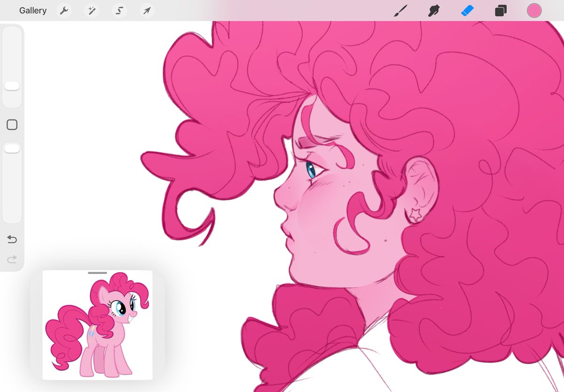The height and width of the screenshot is (392, 564).
Task: Undo the last stroke
Action: [x=12, y=240]
